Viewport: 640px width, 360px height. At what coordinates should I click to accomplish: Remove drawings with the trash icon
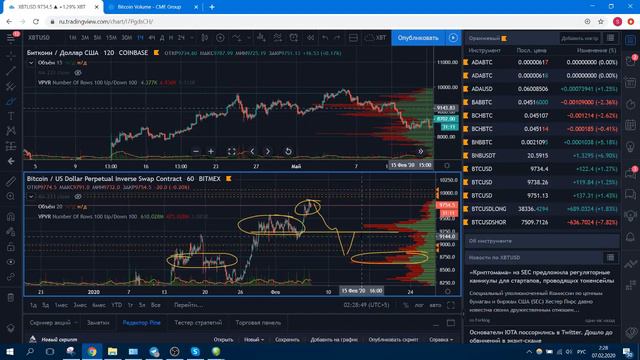pos(11,298)
